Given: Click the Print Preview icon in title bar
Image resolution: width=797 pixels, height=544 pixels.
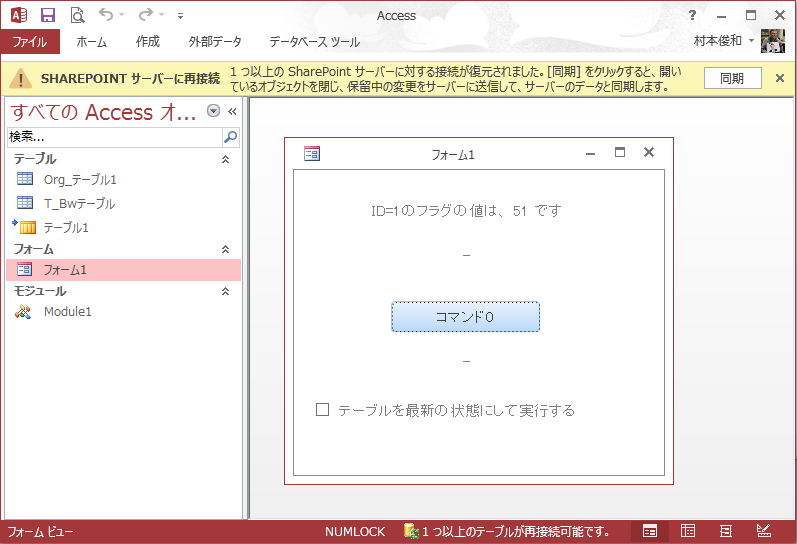Looking at the screenshot, I should pyautogui.click(x=77, y=15).
